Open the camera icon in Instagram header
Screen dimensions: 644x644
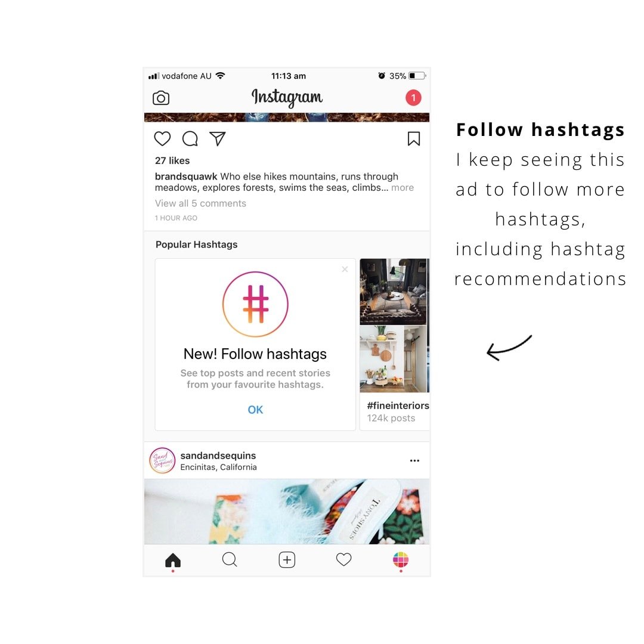[x=160, y=98]
